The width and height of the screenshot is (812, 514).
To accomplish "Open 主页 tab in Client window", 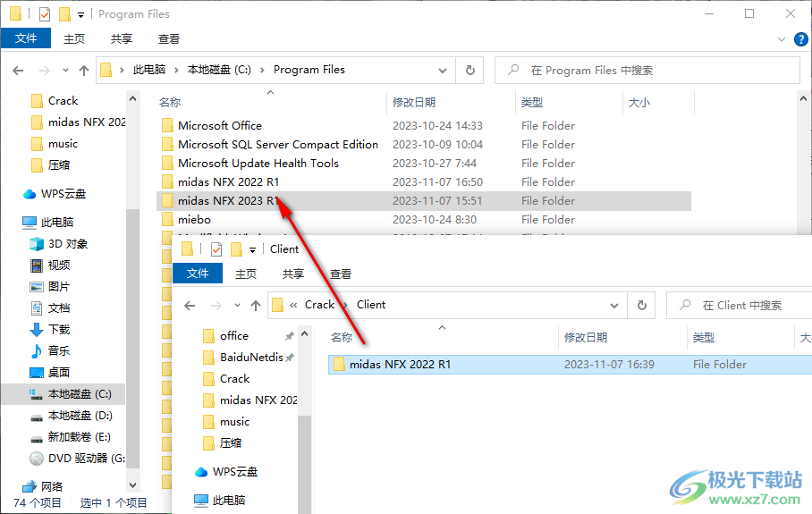I will click(245, 274).
